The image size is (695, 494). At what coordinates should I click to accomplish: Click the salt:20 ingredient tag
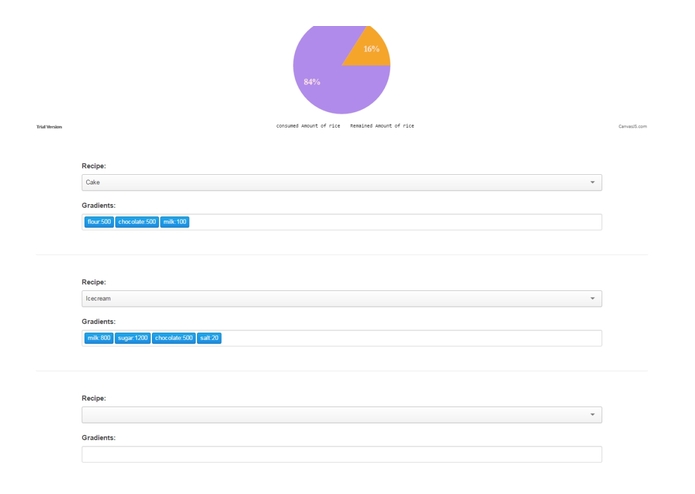(209, 338)
